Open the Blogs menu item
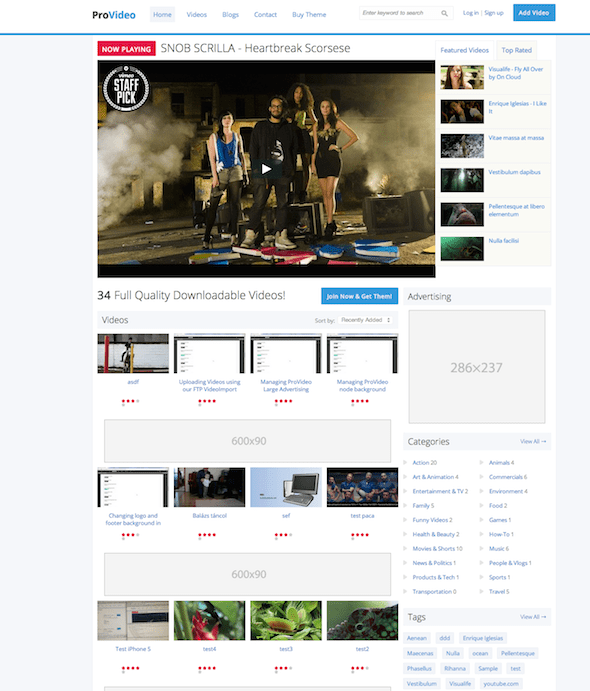 [230, 15]
